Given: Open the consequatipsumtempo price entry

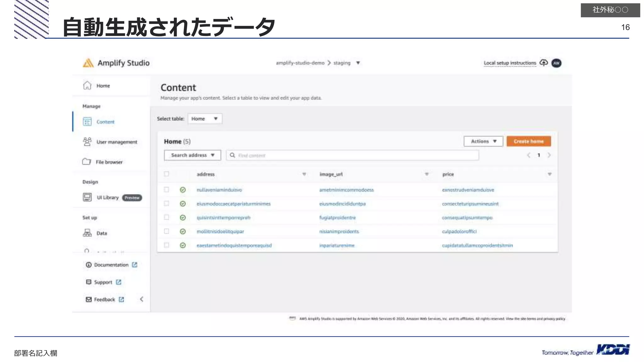Looking at the screenshot, I should (x=467, y=217).
